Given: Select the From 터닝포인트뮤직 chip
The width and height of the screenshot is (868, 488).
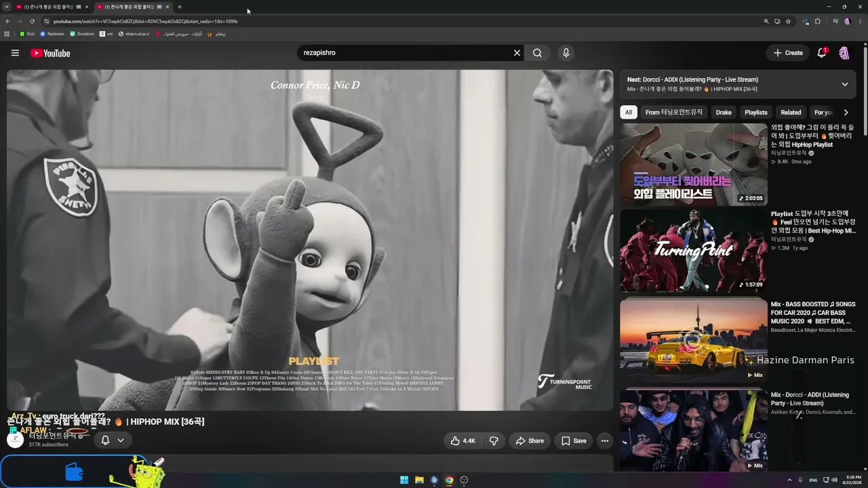Looking at the screenshot, I should [674, 113].
